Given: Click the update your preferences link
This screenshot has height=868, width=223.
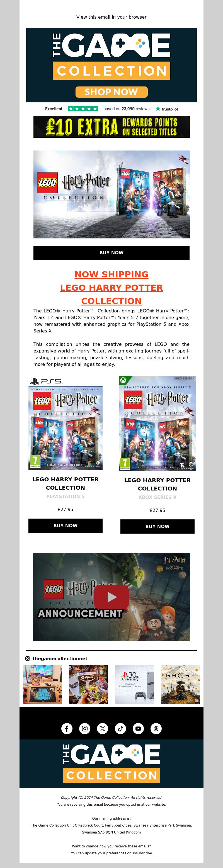Looking at the screenshot, I should pyautogui.click(x=105, y=853).
